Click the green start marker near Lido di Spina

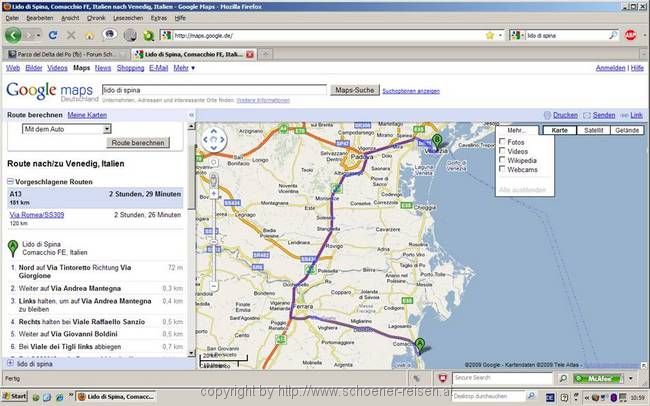pyautogui.click(x=420, y=347)
